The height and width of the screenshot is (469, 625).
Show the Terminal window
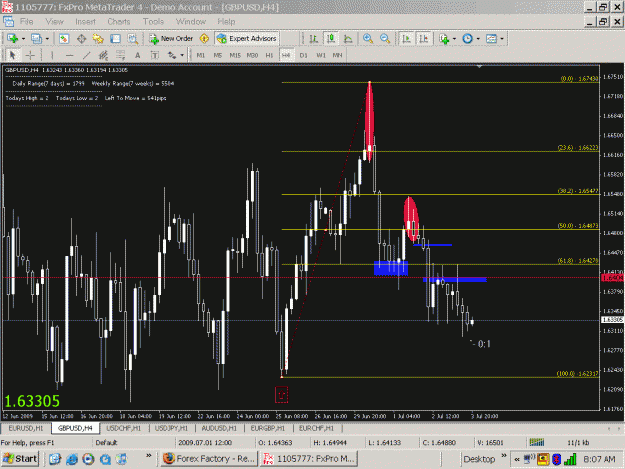click(x=115, y=39)
